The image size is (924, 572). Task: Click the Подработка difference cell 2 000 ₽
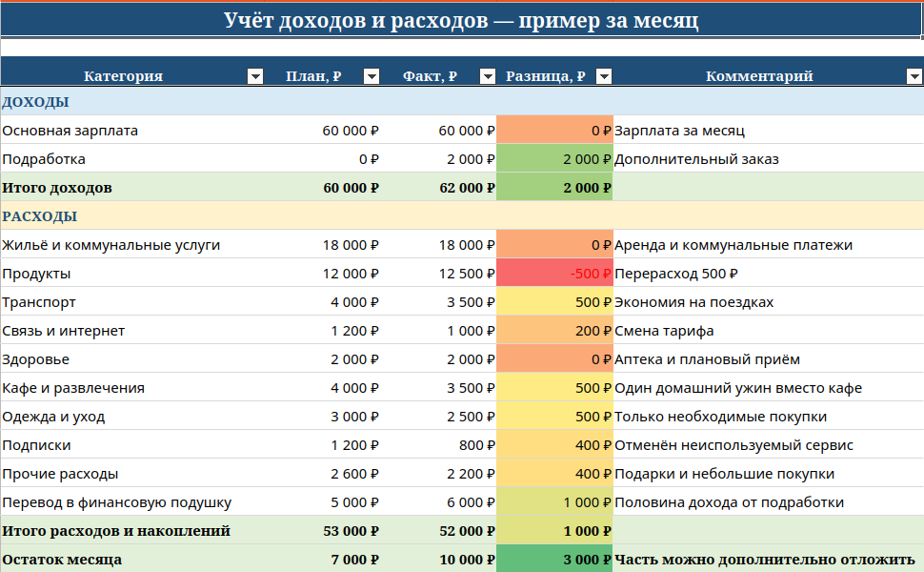point(554,159)
